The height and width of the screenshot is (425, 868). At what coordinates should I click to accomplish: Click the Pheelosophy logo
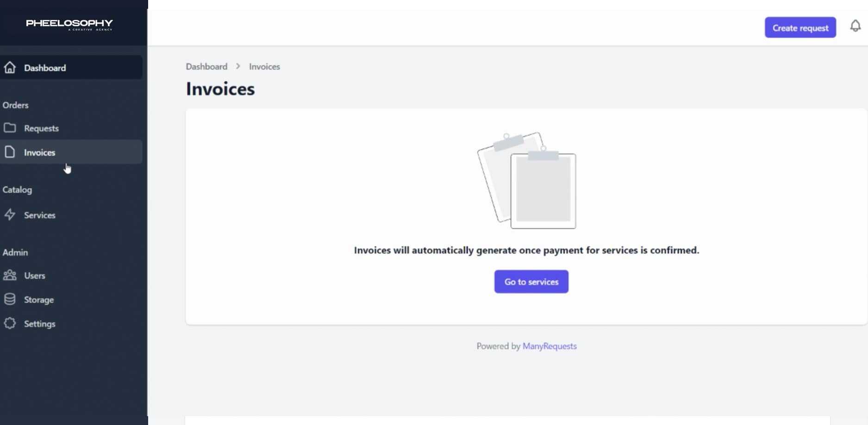point(69,24)
